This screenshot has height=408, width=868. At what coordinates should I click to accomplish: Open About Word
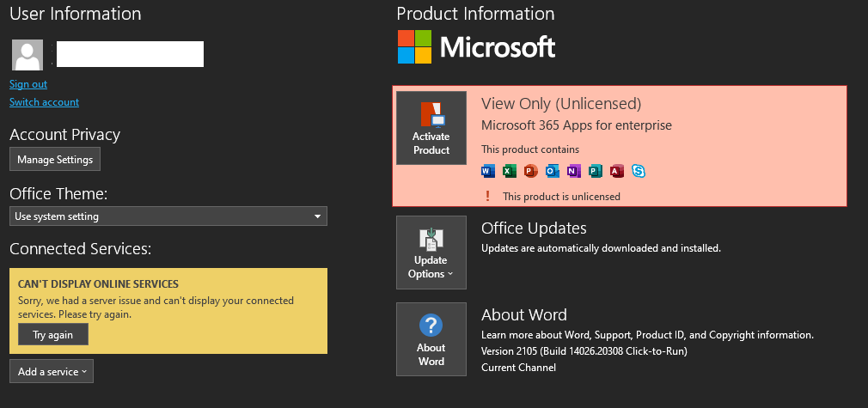[431, 338]
